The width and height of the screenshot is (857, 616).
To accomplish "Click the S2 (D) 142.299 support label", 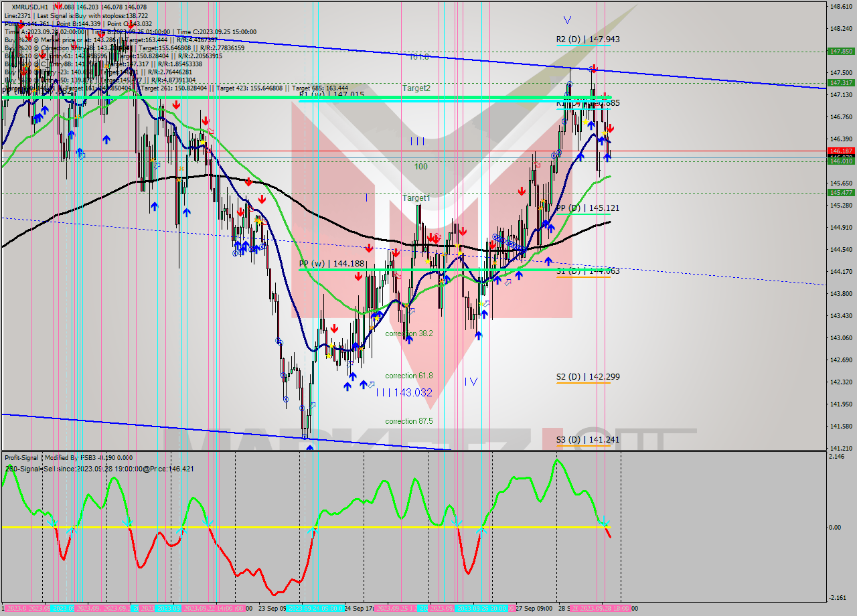I will tap(588, 377).
